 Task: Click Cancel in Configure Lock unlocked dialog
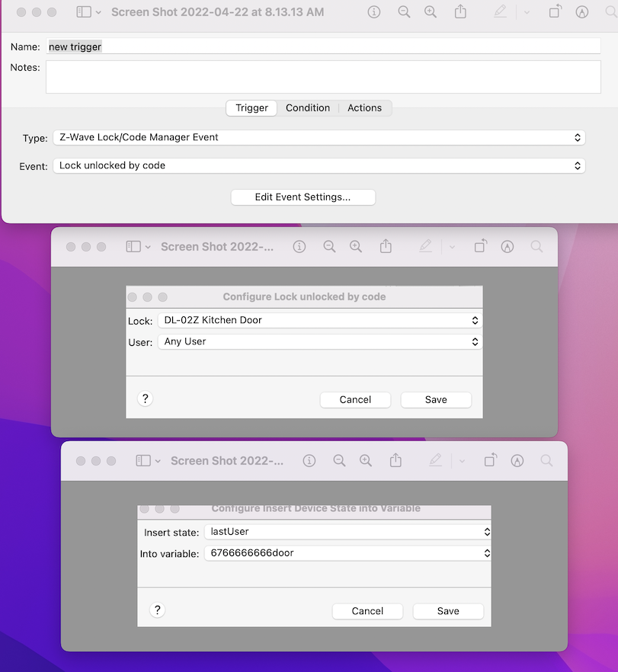pyautogui.click(x=355, y=400)
